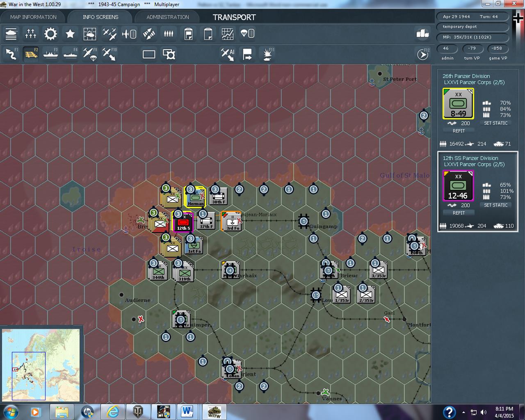Image resolution: width=525 pixels, height=420 pixels.
Task: Select F10 air recon mode
Action: click(x=110, y=54)
